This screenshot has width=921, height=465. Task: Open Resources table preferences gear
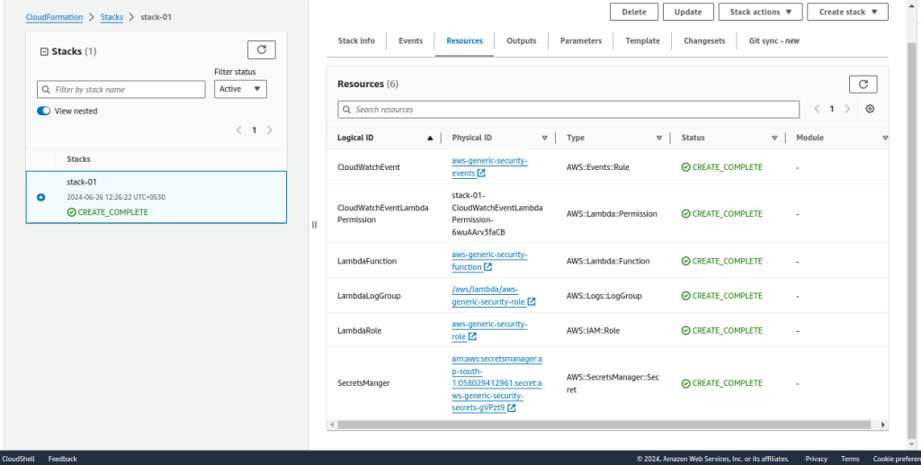pos(870,109)
